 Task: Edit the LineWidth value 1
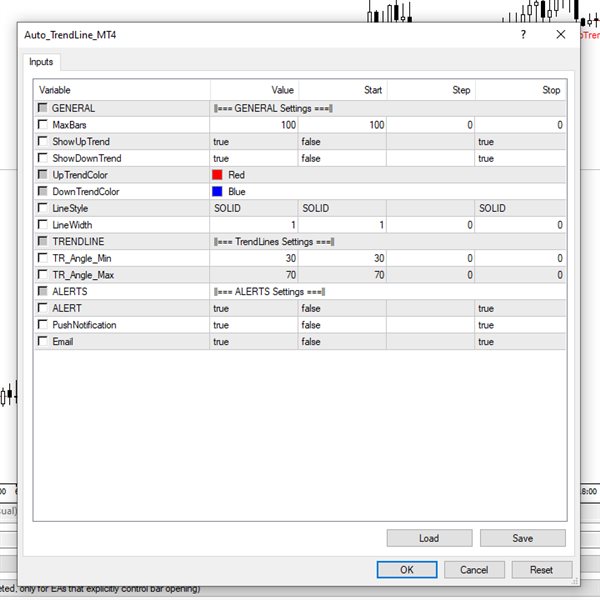click(254, 225)
